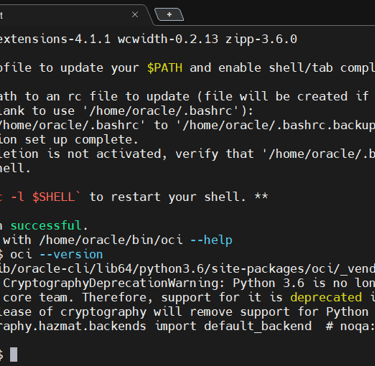Click 'default_backend' import text
The width and height of the screenshot is (375, 366).
coord(258,326)
